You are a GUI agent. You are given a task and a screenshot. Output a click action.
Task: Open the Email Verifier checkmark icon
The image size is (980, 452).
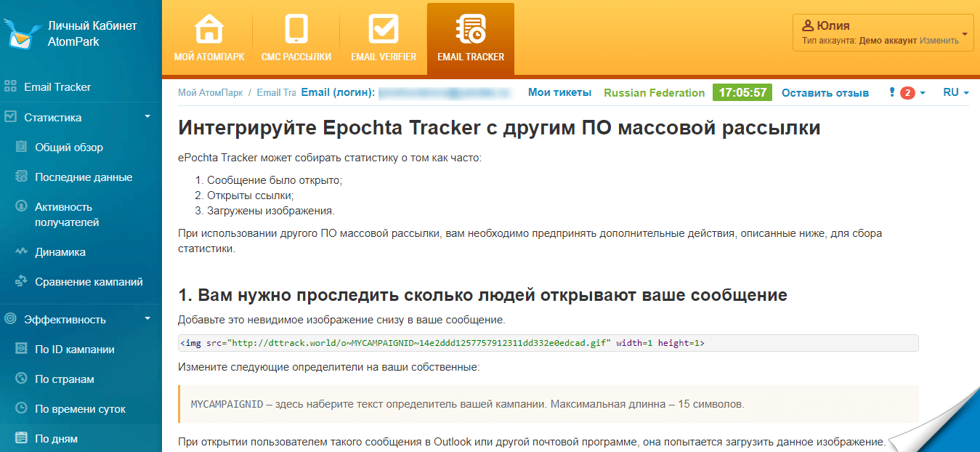point(383,30)
